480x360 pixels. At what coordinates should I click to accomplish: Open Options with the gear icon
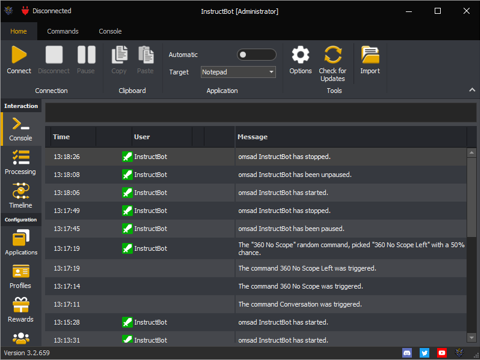pos(300,55)
